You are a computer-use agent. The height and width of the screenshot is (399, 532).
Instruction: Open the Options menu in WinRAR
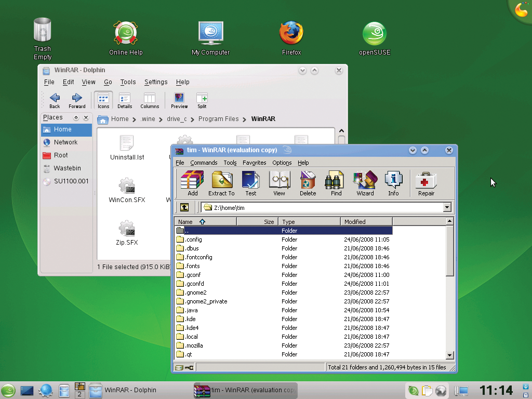click(282, 163)
